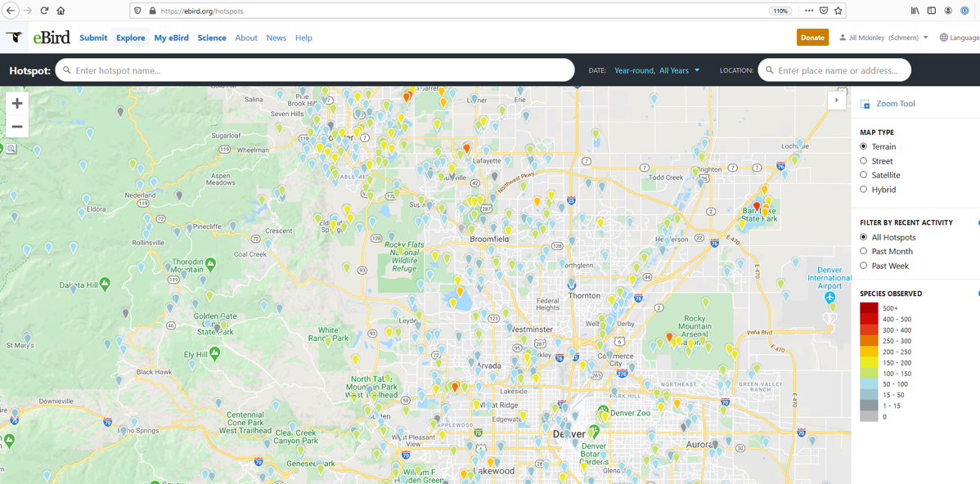Open the Science menu item
Image resolution: width=980 pixels, height=484 pixels.
[x=212, y=38]
